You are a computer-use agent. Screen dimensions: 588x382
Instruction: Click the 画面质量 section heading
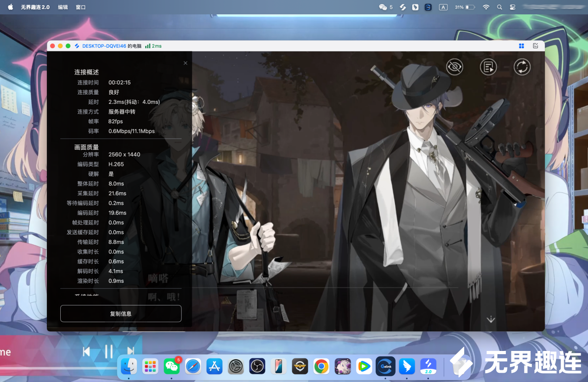click(x=87, y=147)
